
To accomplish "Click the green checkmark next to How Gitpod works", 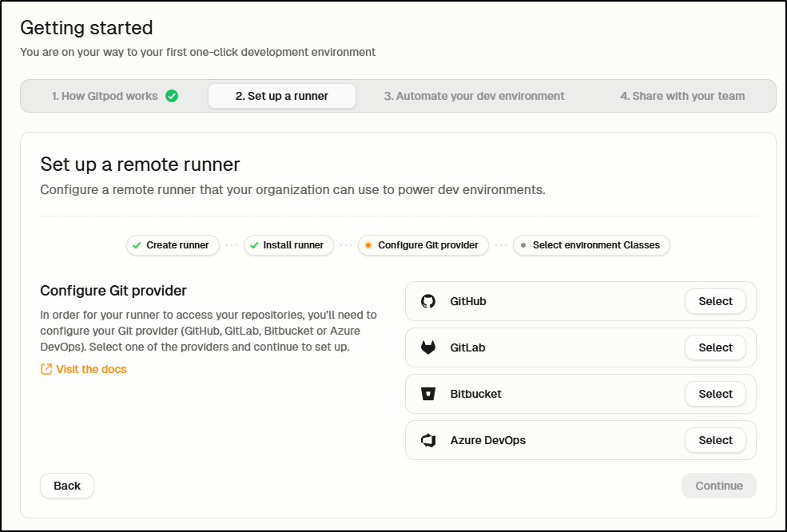I will click(172, 96).
